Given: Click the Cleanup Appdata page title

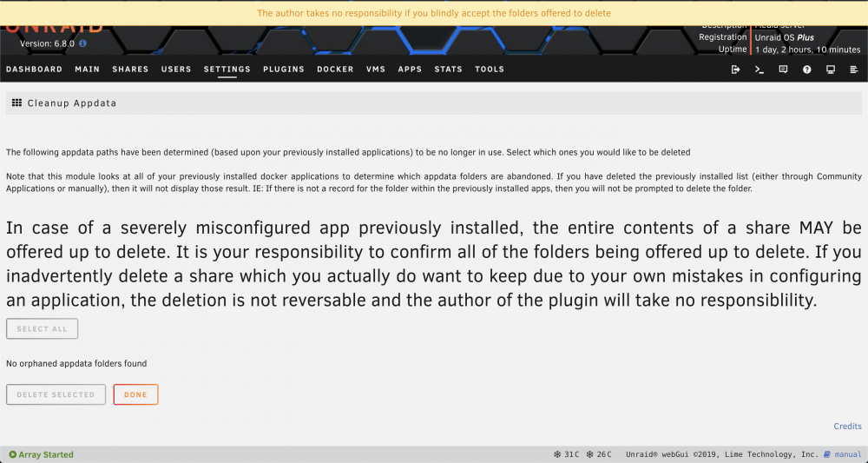Looking at the screenshot, I should point(72,103).
